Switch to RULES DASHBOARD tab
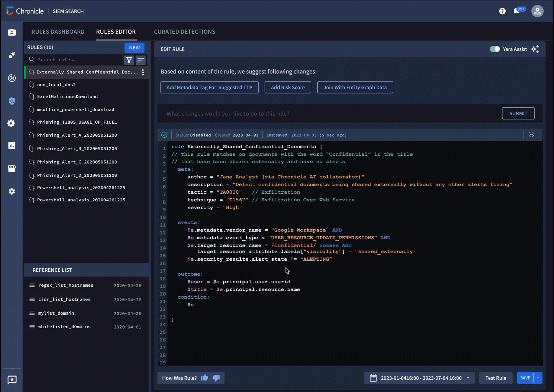The image size is (554, 392). (x=58, y=32)
